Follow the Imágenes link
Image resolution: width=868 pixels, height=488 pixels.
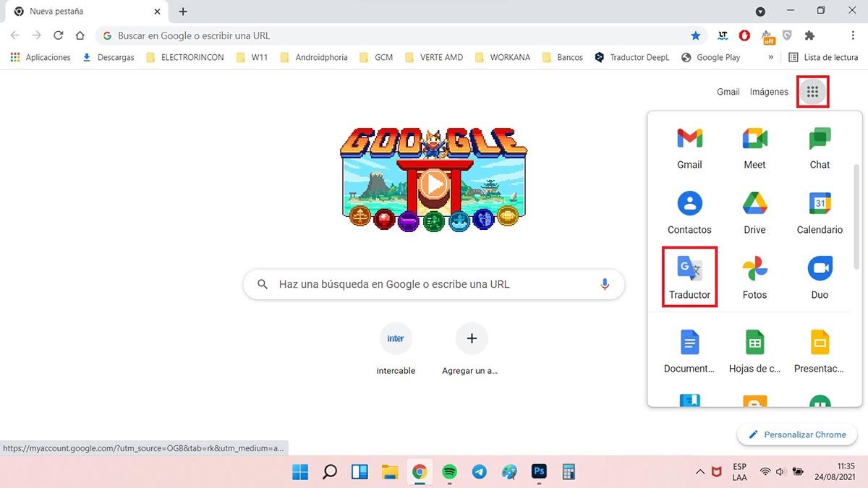point(769,92)
